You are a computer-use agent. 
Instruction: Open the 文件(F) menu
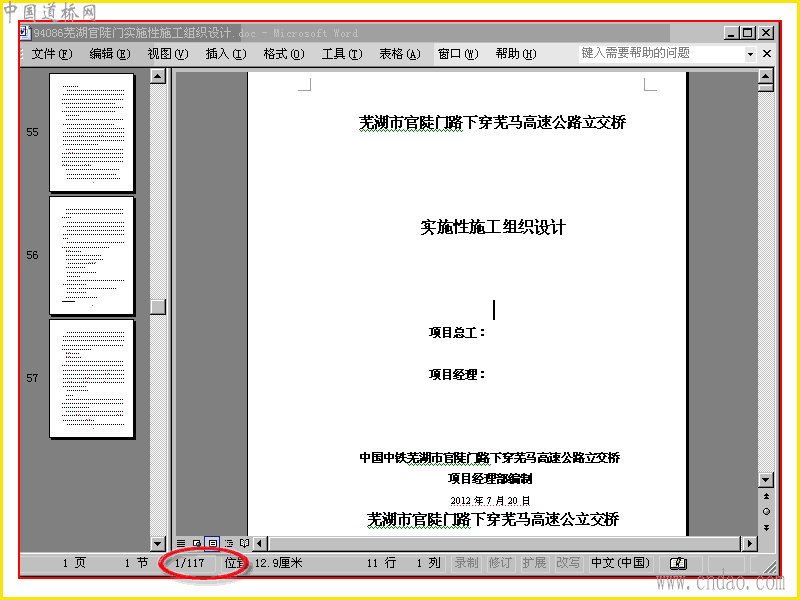point(52,54)
